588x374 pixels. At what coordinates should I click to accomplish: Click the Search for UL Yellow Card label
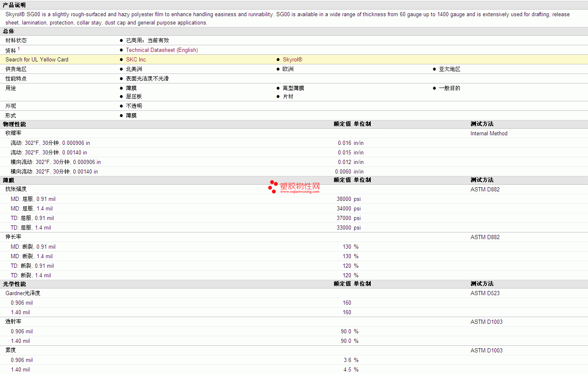pos(37,59)
